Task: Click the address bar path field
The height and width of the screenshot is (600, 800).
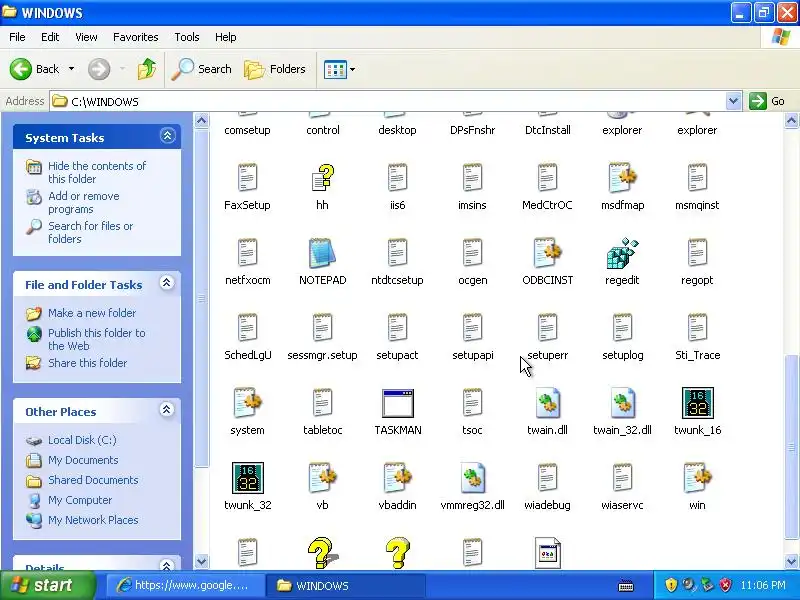Action: click(x=388, y=101)
